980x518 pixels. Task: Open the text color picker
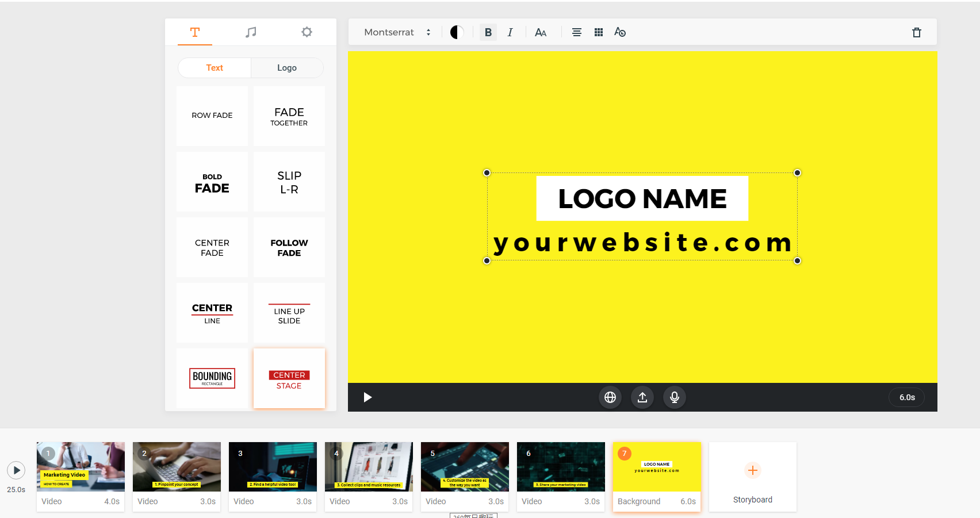coord(457,32)
